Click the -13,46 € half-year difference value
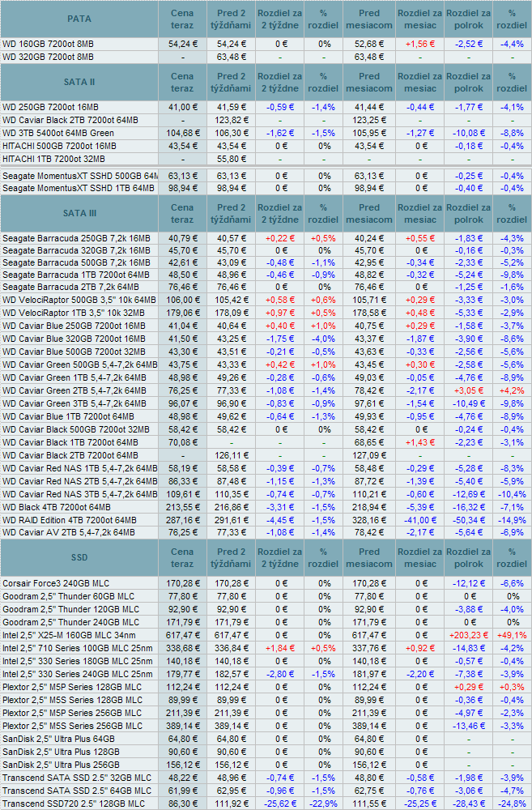 (469, 726)
